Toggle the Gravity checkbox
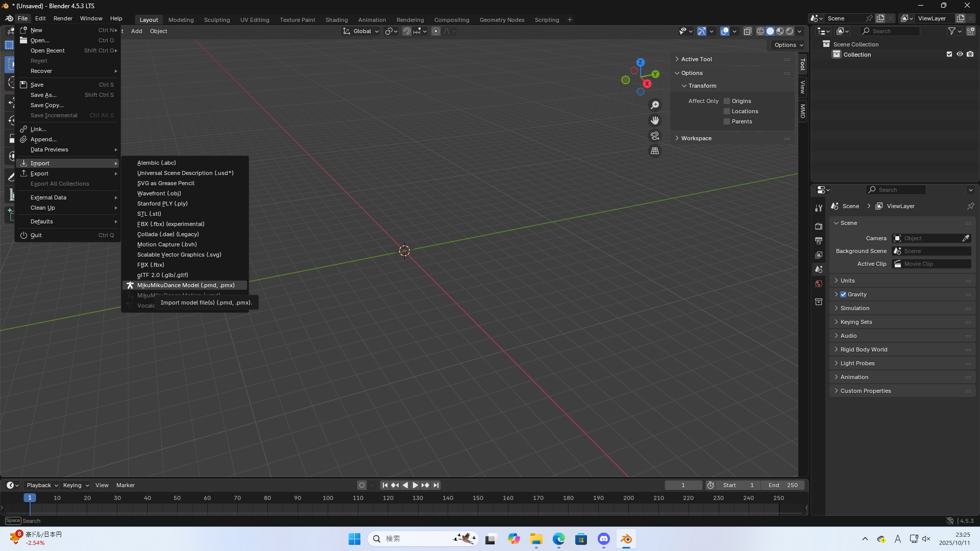The image size is (980, 551). click(843, 294)
